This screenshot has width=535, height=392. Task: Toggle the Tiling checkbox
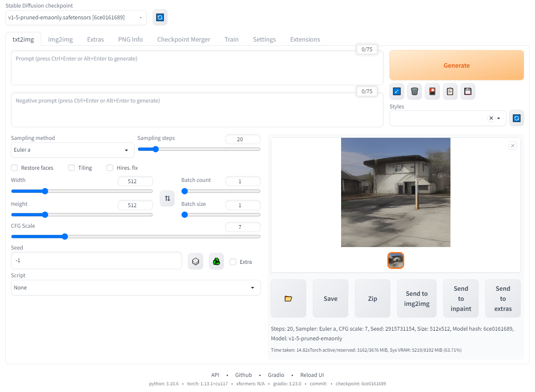[72, 168]
